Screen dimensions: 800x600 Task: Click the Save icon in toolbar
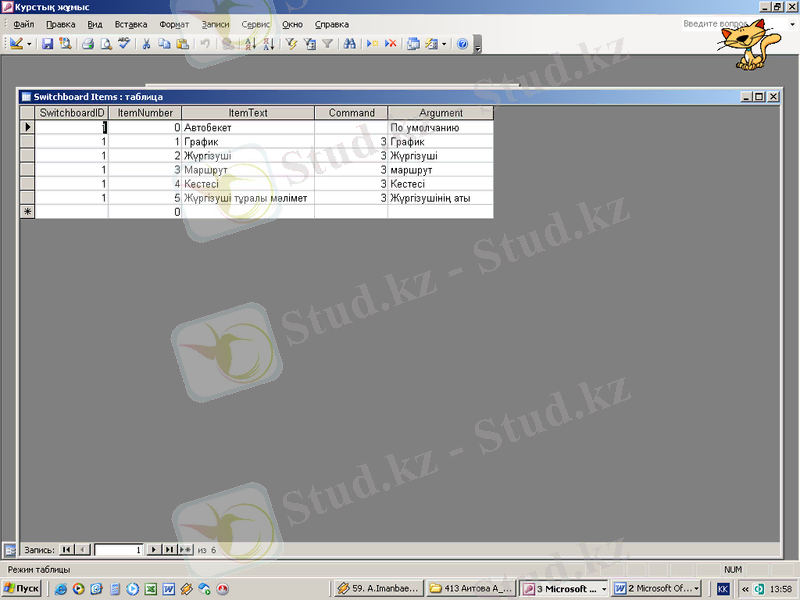pos(47,44)
